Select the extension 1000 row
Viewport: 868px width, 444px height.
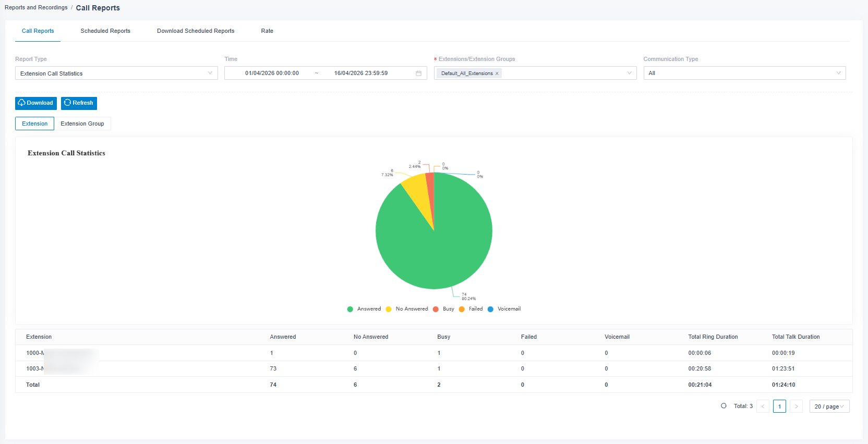(434, 353)
